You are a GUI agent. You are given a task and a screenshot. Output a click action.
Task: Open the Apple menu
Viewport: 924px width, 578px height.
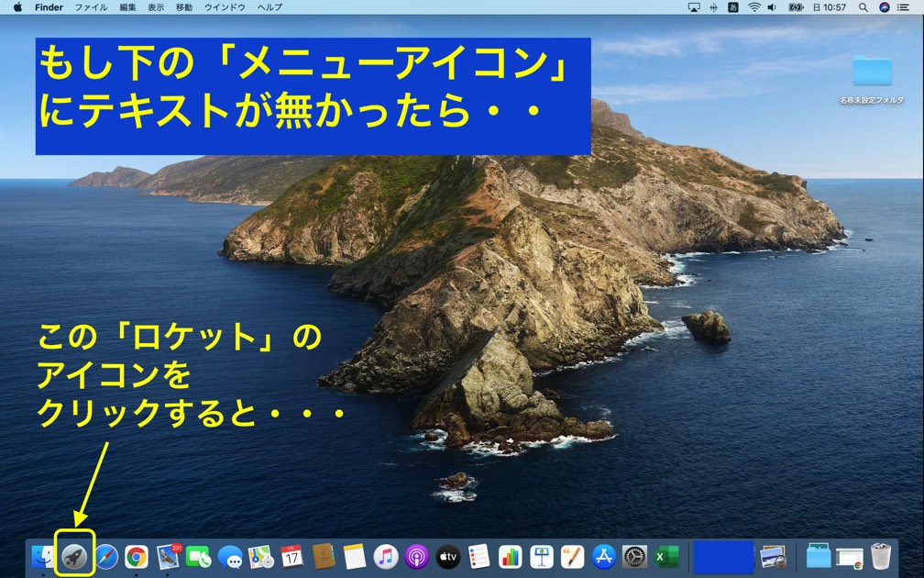17,7
